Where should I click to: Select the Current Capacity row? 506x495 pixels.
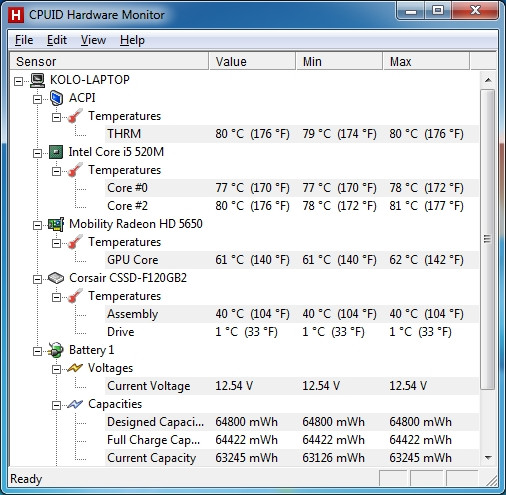point(292,458)
